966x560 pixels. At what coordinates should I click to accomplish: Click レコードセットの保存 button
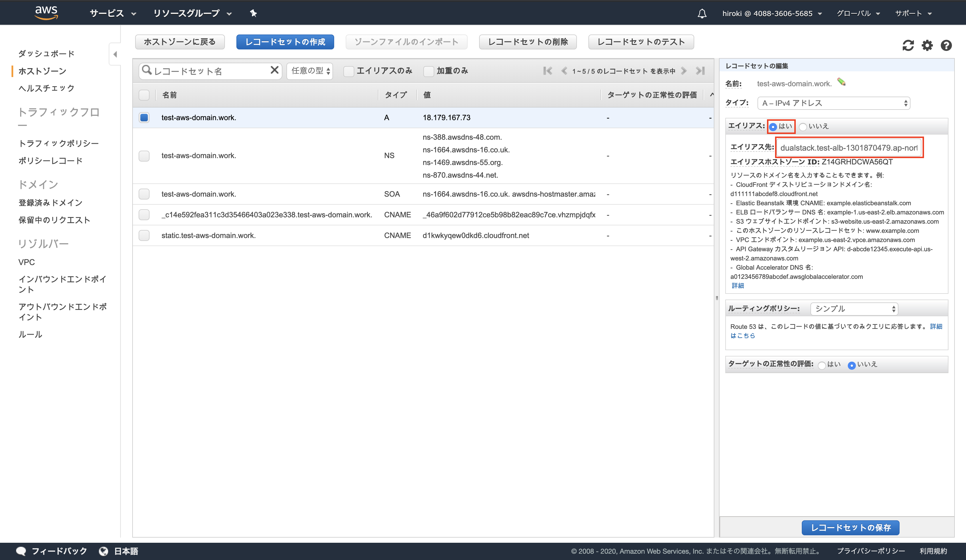pos(850,528)
